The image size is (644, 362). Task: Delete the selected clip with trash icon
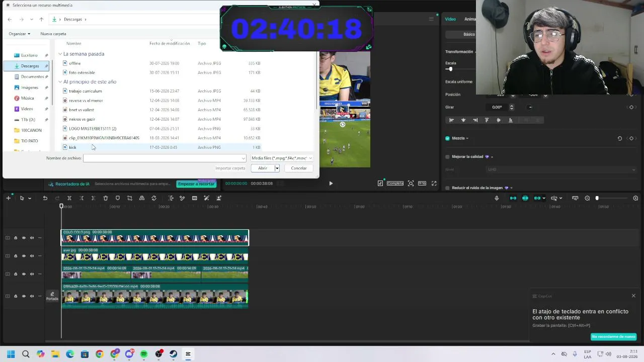tap(106, 198)
